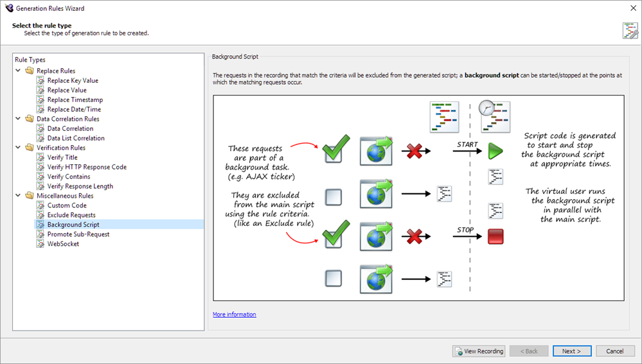Viewport: 642px width, 364px height.
Task: Collapse the Verification Rules group
Action: [18, 148]
